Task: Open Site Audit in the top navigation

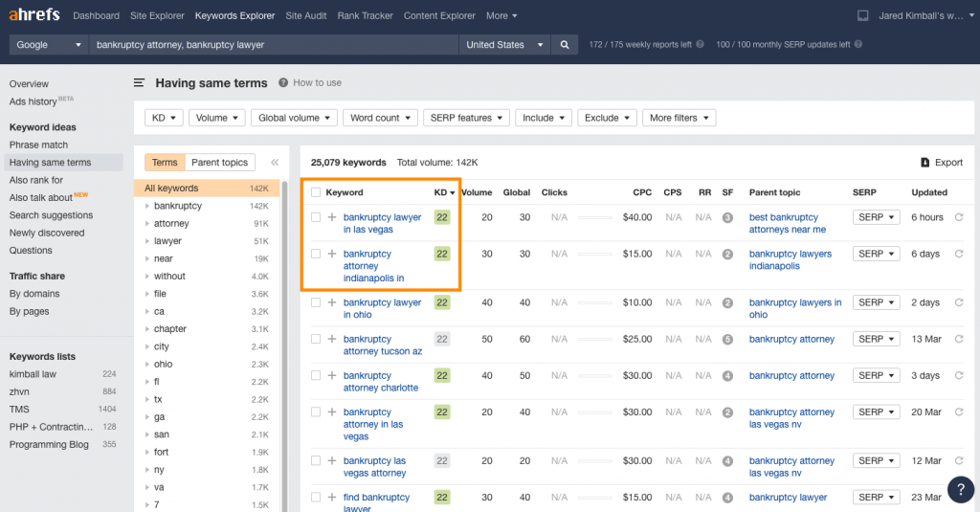Action: [305, 15]
